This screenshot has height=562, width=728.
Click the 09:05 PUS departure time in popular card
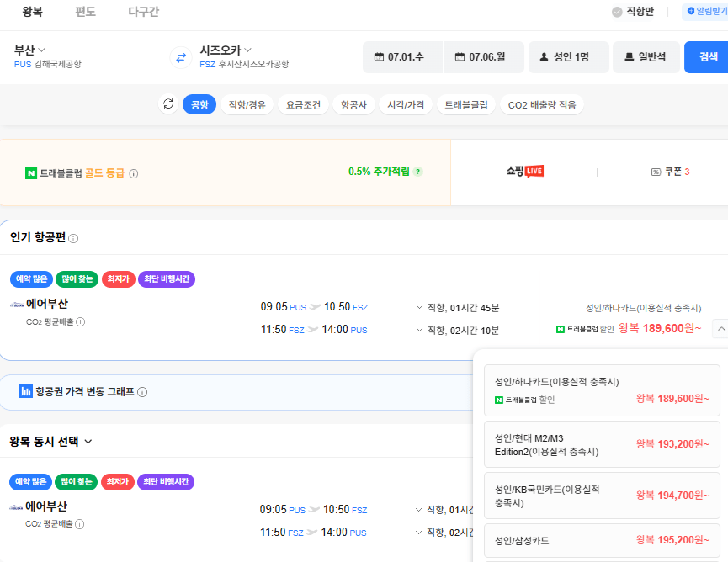284,307
